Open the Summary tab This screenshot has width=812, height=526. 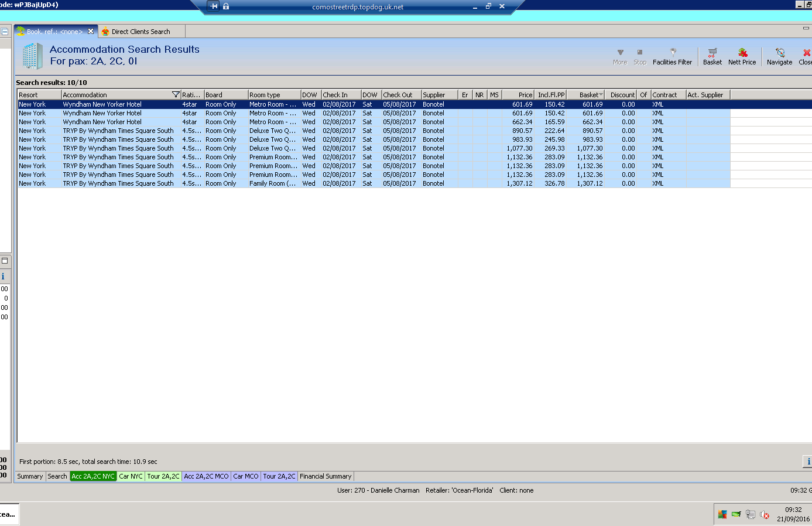(x=30, y=476)
